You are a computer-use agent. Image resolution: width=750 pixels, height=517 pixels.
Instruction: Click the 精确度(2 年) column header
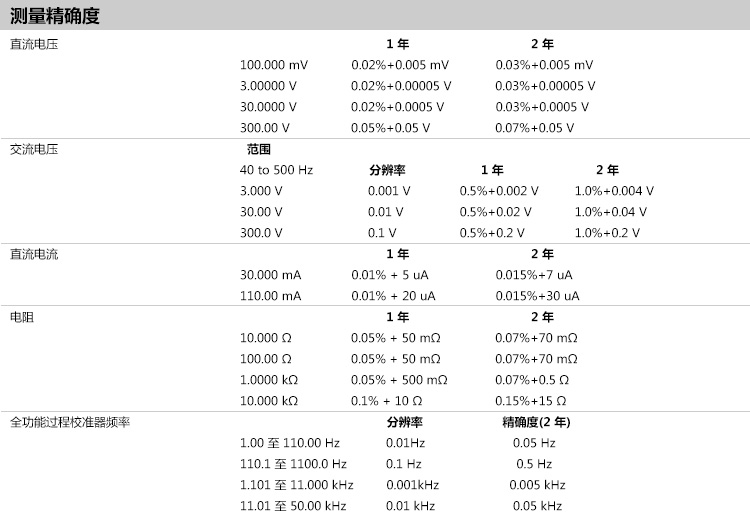click(x=536, y=422)
